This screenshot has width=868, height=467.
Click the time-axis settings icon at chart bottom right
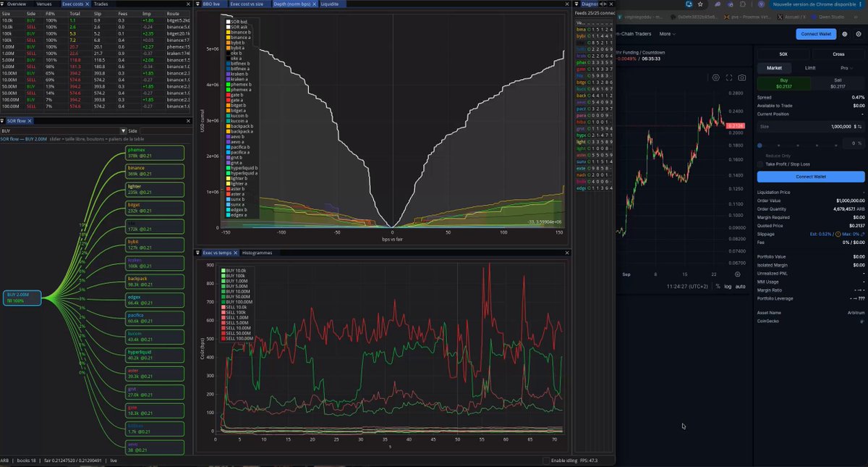[738, 274]
